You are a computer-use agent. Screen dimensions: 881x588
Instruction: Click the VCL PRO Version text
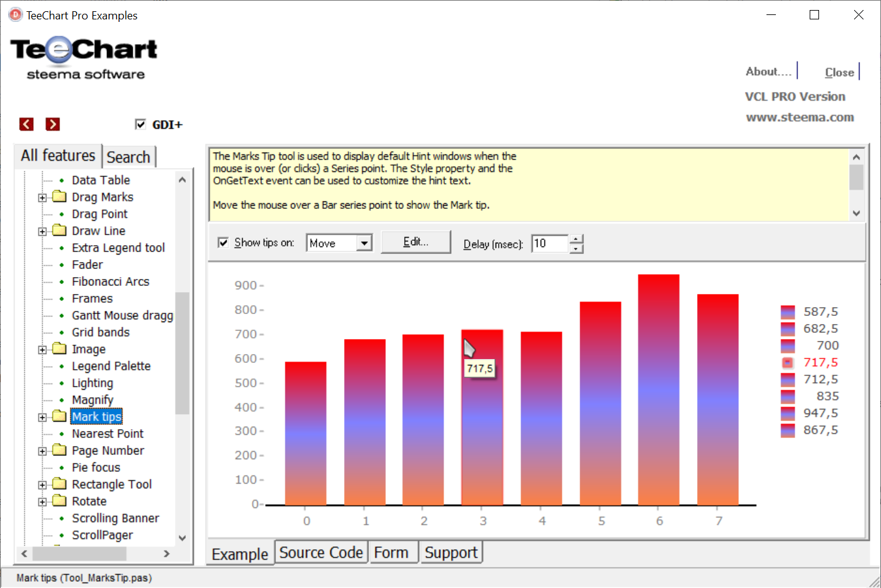pos(795,96)
